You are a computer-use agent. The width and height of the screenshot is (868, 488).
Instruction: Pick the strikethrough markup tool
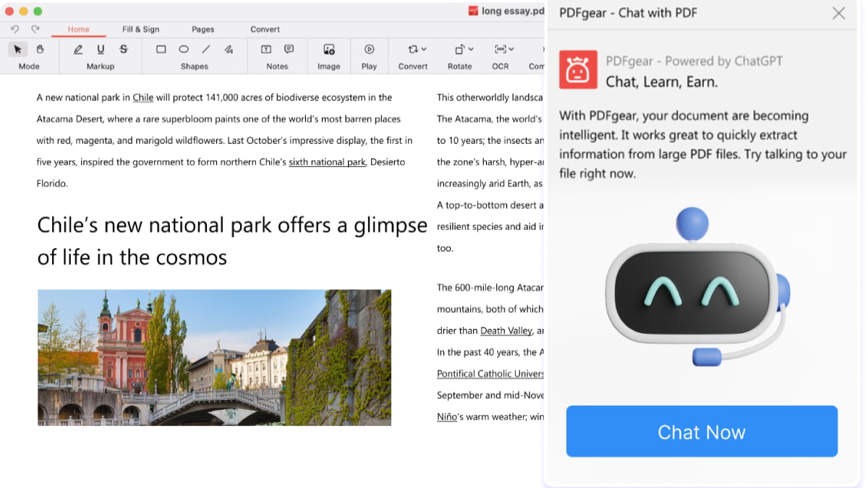coord(124,49)
